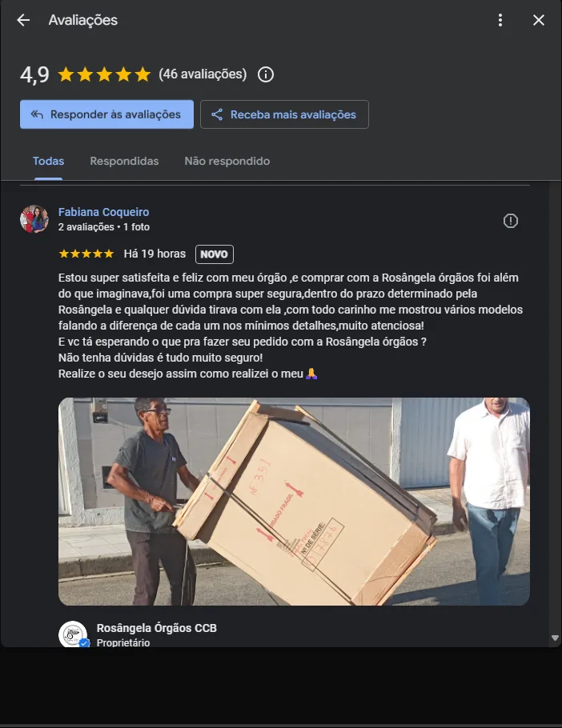
Task: Close the Avaliações panel
Action: click(539, 20)
